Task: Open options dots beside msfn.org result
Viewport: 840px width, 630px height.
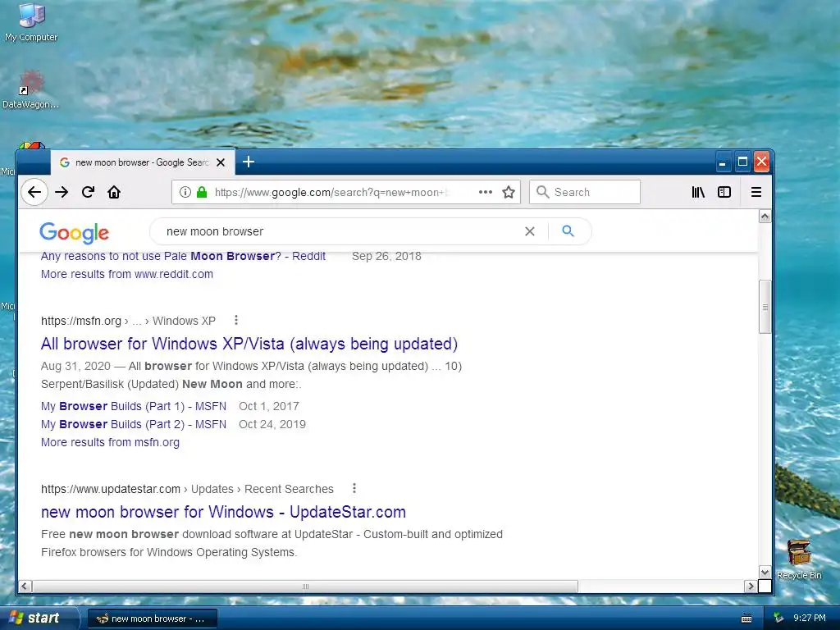Action: [235, 321]
